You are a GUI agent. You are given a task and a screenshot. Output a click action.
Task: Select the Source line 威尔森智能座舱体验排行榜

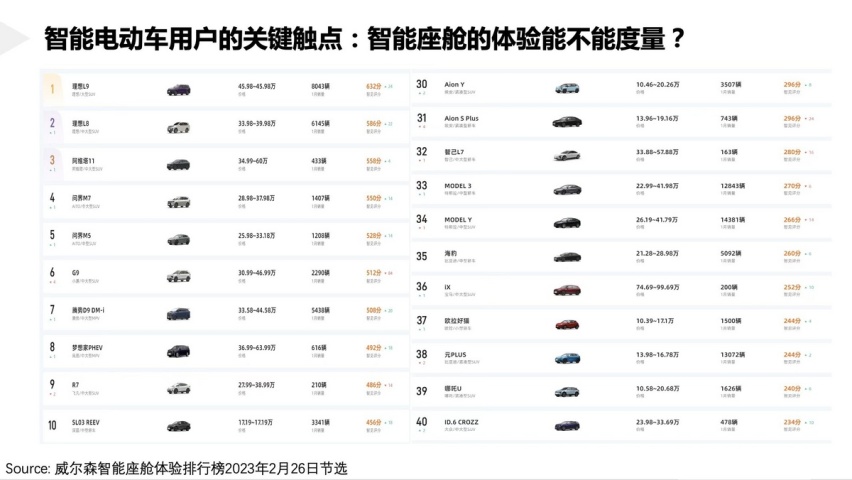177,469
